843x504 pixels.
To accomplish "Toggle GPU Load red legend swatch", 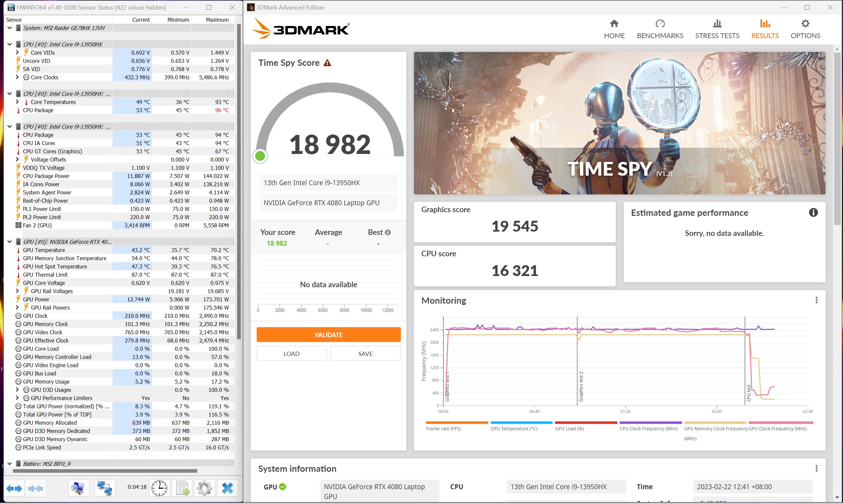I will (x=586, y=423).
